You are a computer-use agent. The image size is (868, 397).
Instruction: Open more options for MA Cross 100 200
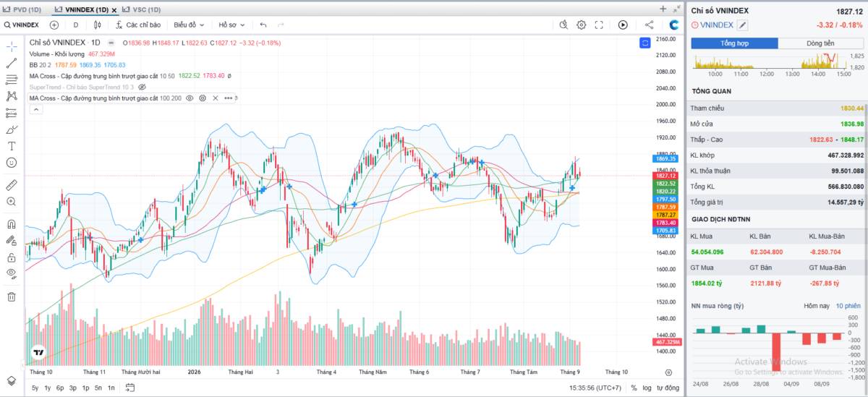click(x=229, y=98)
